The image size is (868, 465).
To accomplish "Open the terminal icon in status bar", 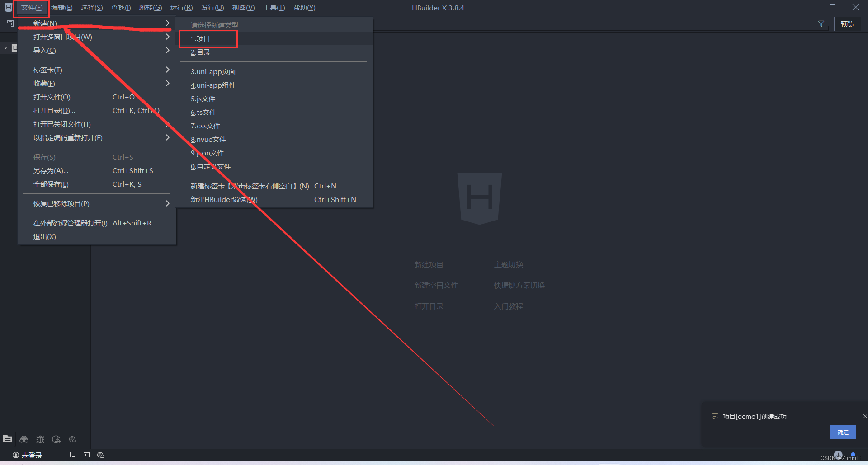I will click(87, 455).
